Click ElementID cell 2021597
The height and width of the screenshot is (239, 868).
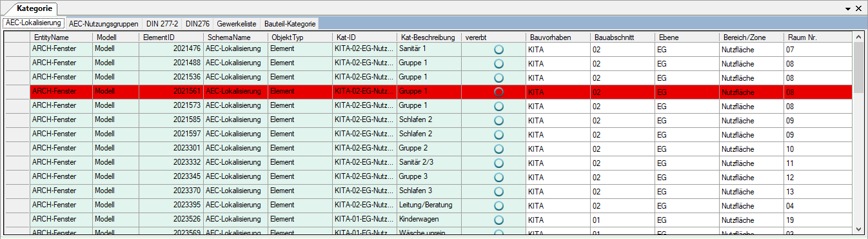171,134
